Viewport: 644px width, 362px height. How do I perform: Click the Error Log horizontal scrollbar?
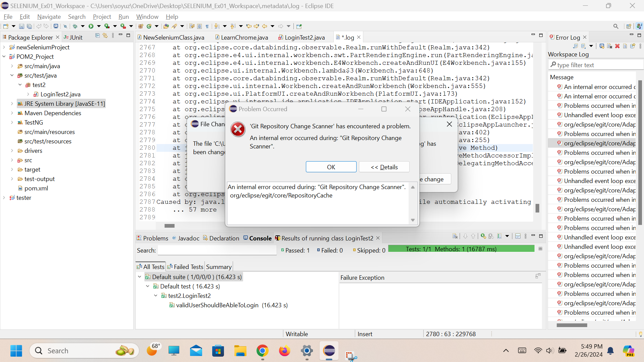[x=572, y=325]
